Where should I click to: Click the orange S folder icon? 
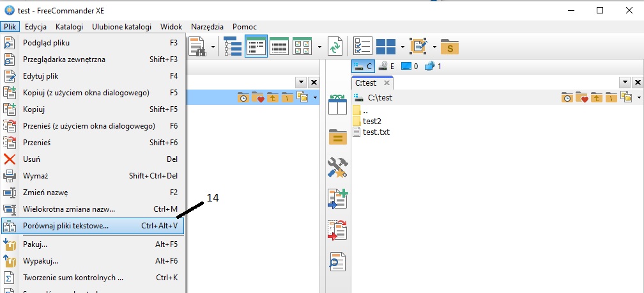click(x=450, y=47)
